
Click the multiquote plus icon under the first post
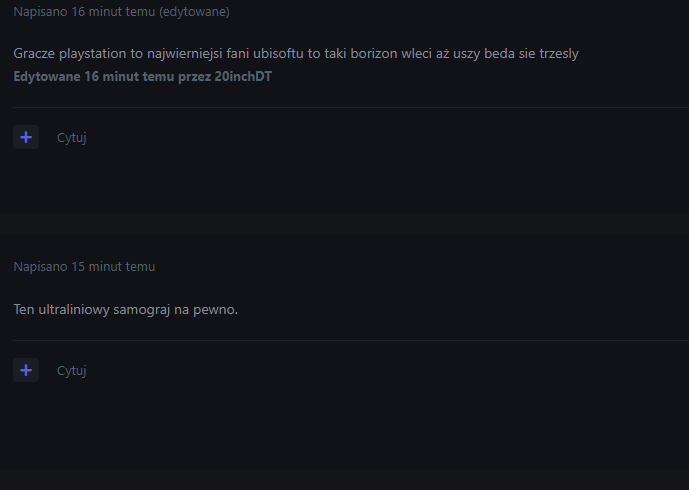pyautogui.click(x=26, y=137)
